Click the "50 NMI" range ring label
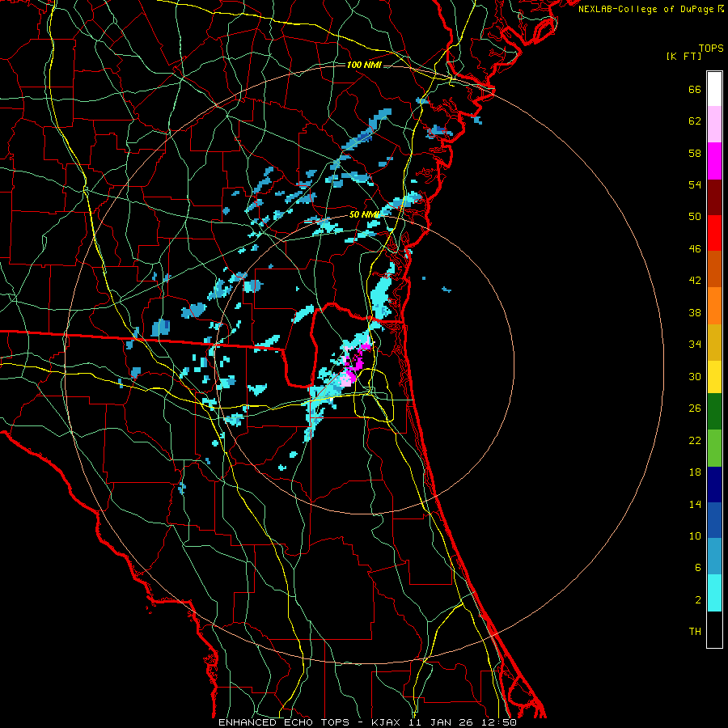This screenshot has width=728, height=728. [364, 214]
